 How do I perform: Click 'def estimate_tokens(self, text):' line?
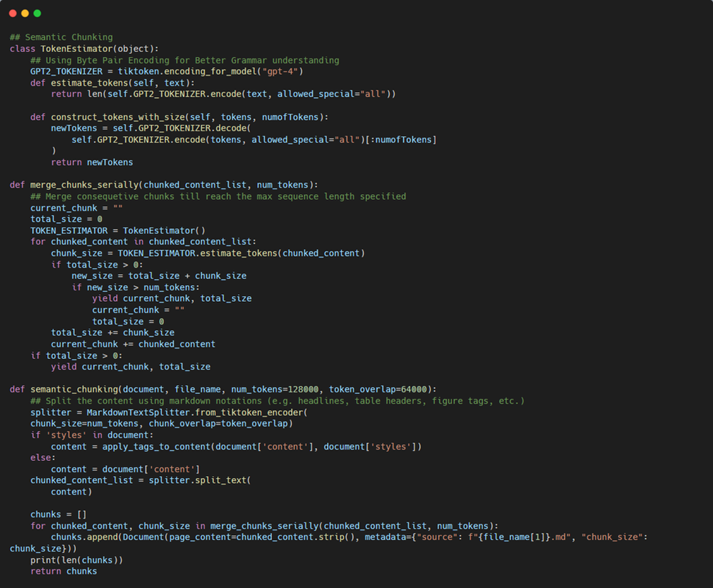(112, 83)
